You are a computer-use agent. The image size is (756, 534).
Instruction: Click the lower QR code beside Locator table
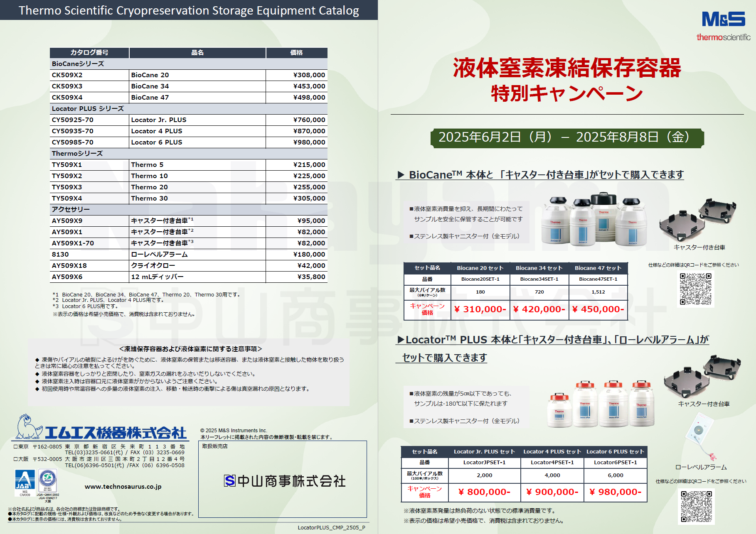tap(697, 506)
